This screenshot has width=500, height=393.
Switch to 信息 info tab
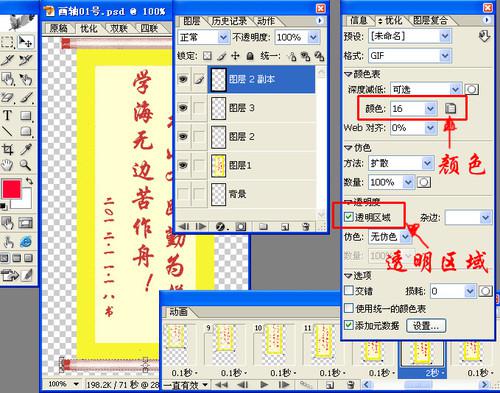[x=359, y=21]
